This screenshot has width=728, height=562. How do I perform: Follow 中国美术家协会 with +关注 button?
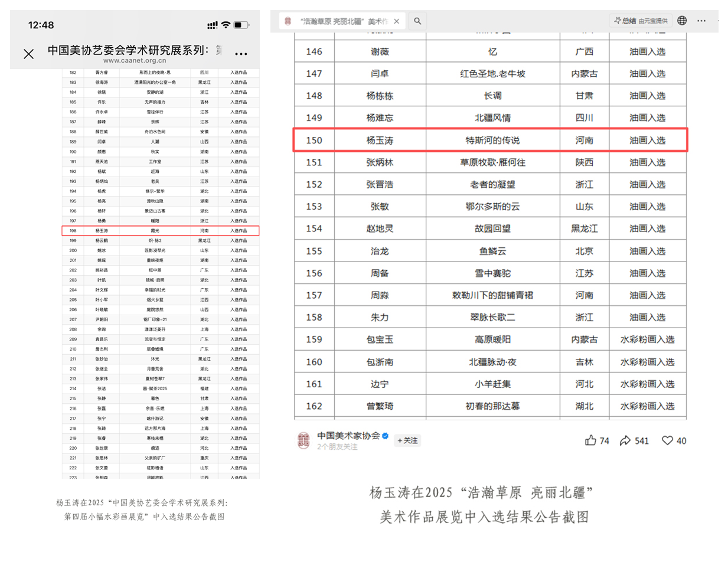pos(407,440)
